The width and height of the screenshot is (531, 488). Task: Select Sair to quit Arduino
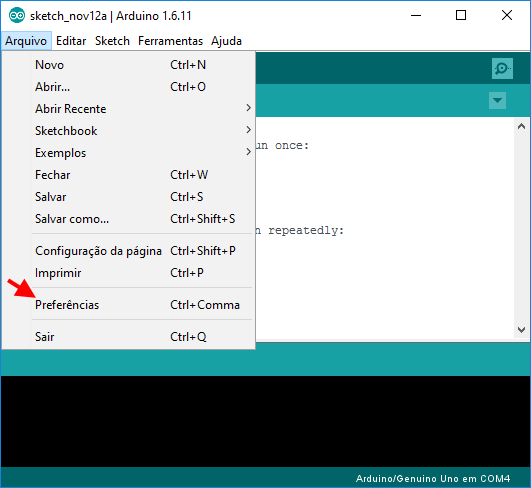tap(128, 337)
